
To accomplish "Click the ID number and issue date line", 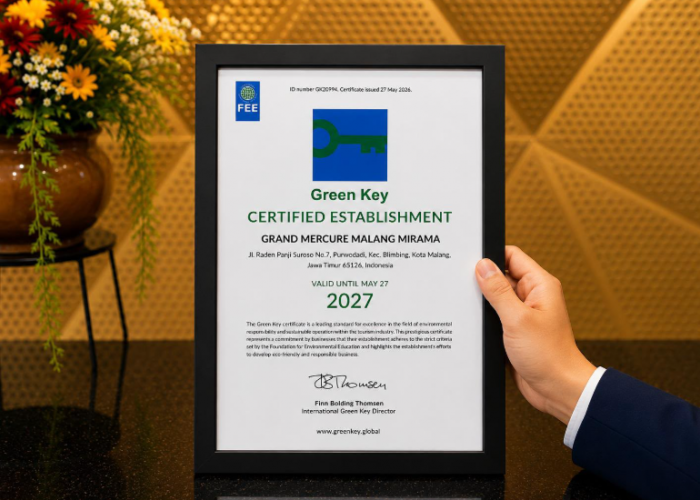I will point(350,90).
